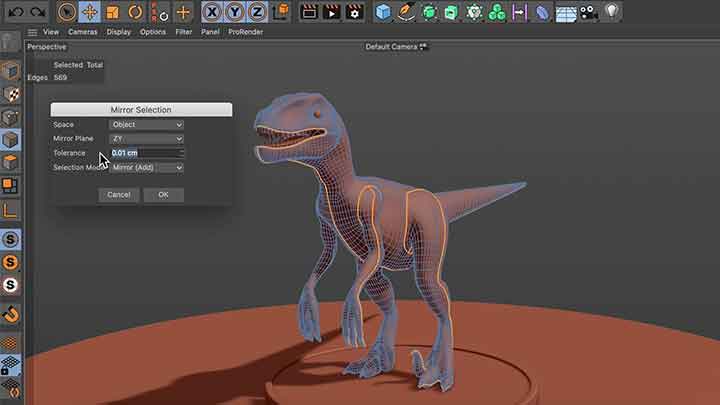Click the Redo arrow icon
The image size is (720, 405).
38,12
